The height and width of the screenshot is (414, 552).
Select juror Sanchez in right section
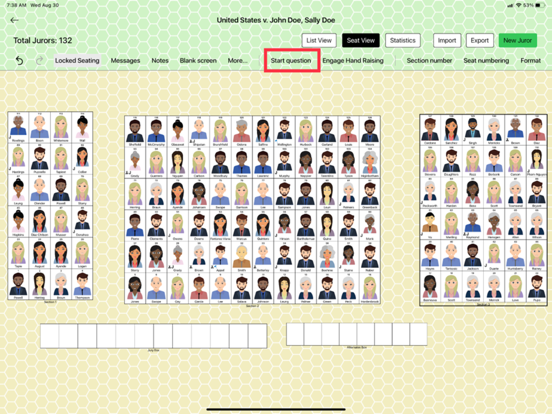tap(451, 130)
